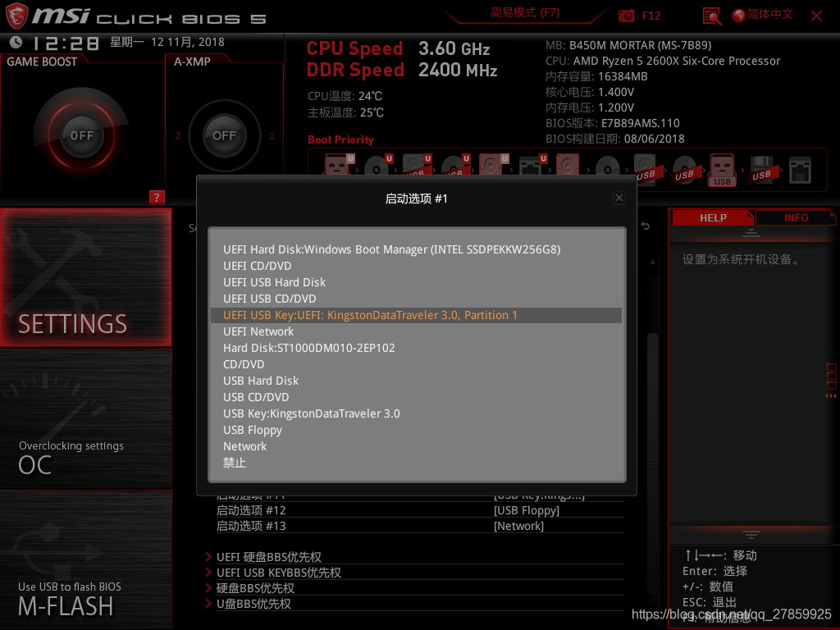Choose UEFI Hard Disk:Windows Boot Manager option

pos(416,249)
